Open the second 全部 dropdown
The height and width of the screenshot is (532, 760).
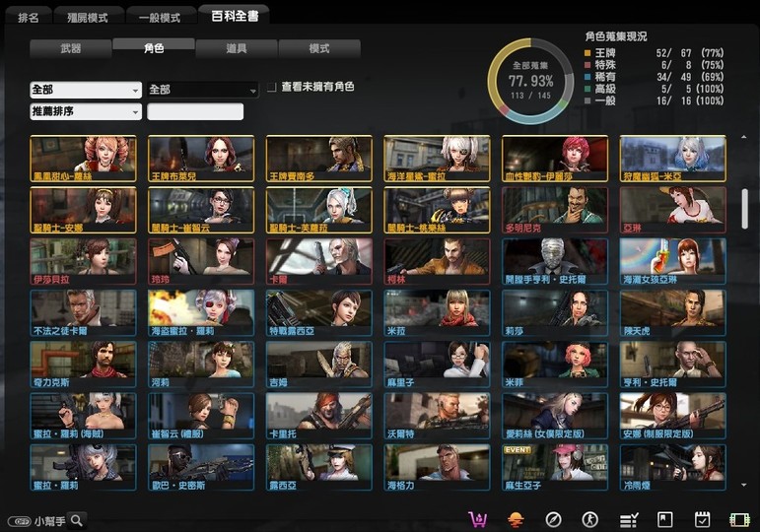pyautogui.click(x=202, y=90)
